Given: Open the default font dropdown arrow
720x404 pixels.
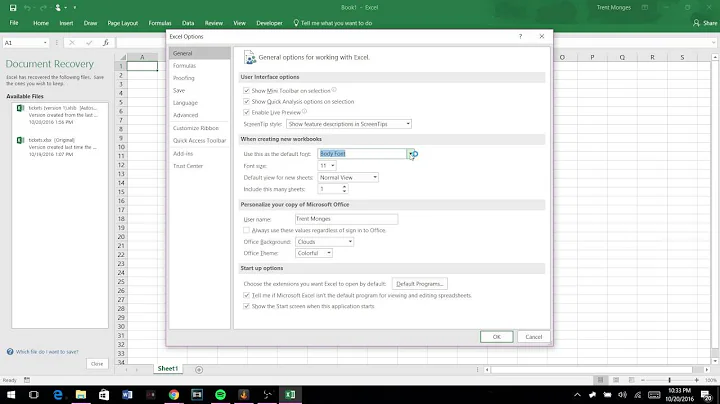Looking at the screenshot, I should point(410,154).
